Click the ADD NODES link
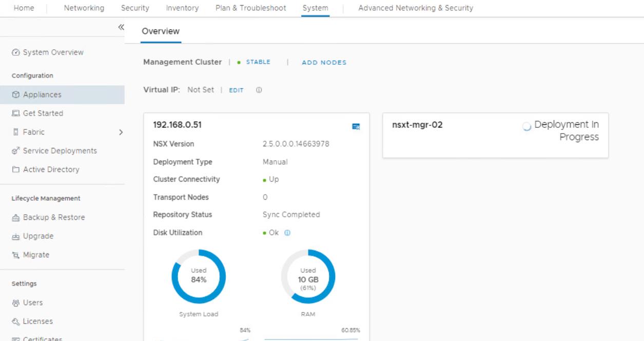Image resolution: width=644 pixels, height=341 pixels. 324,63
